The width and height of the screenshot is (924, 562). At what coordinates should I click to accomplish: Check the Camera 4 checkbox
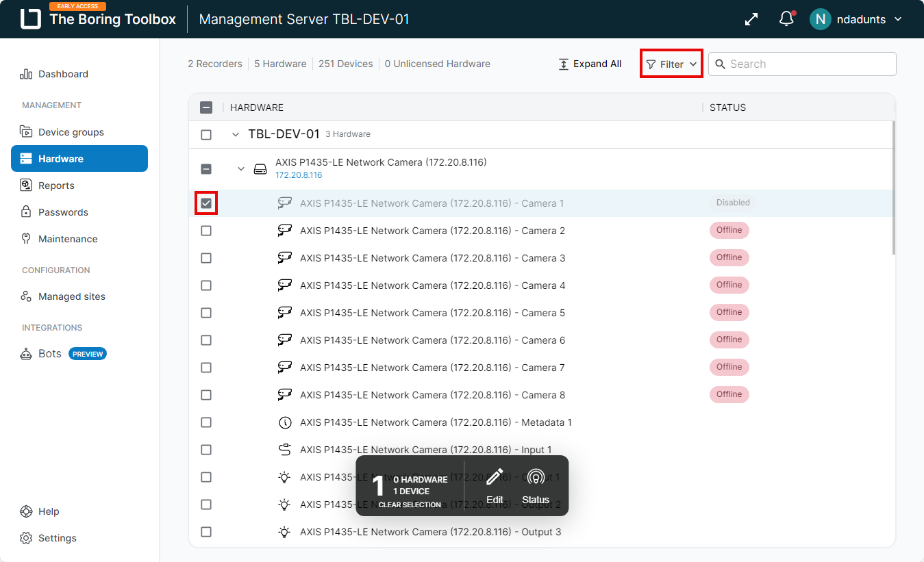[206, 285]
